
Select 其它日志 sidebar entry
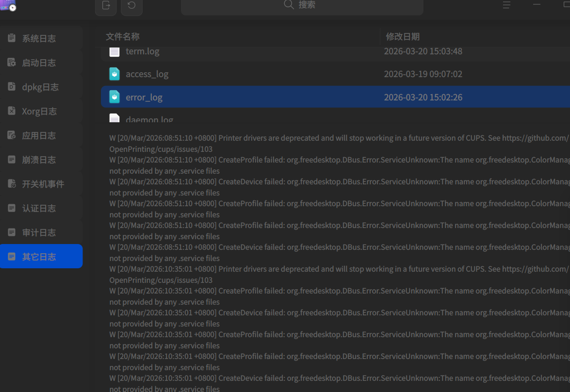point(41,256)
